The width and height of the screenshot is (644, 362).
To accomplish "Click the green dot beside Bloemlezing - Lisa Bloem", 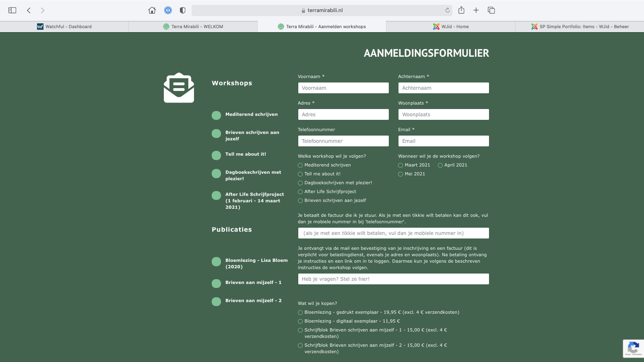I will (216, 261).
